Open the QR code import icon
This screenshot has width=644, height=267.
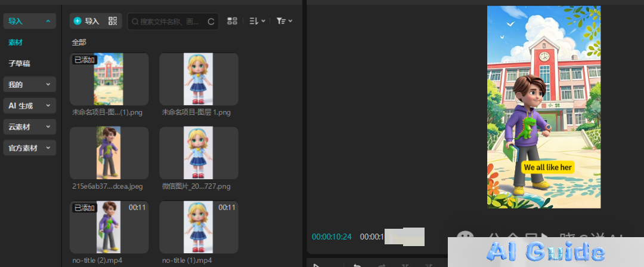(x=113, y=21)
